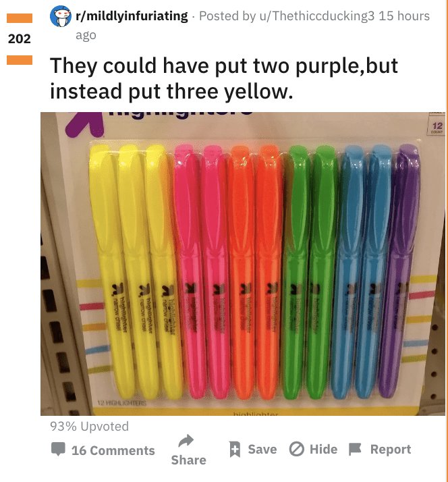448x482 pixels.
Task: Click the upvote arrow above the score
Action: click(20, 18)
